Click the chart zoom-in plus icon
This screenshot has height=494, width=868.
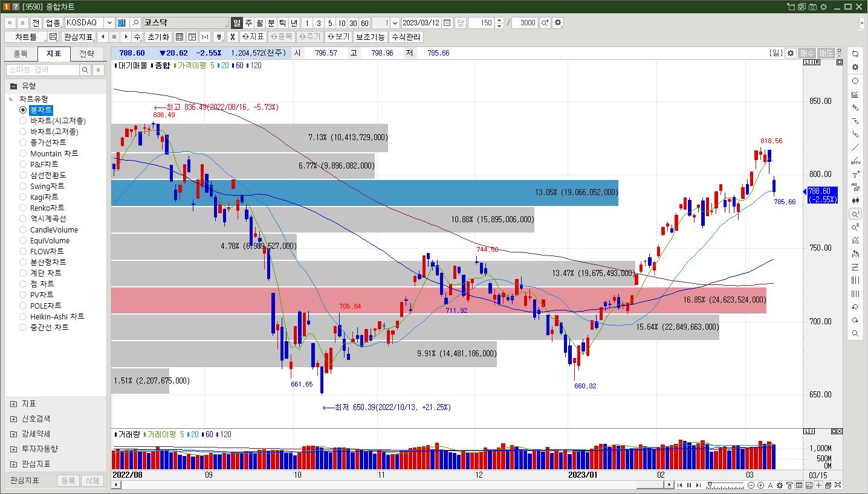760,486
